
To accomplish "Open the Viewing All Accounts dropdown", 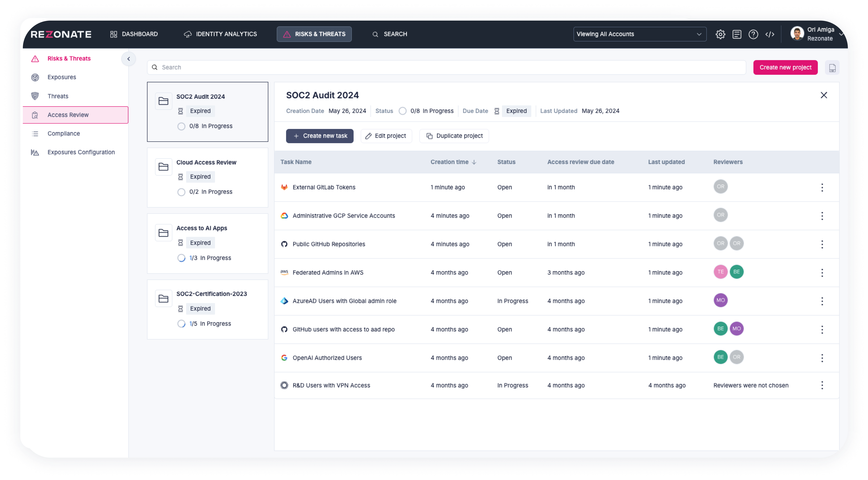I will [x=640, y=34].
